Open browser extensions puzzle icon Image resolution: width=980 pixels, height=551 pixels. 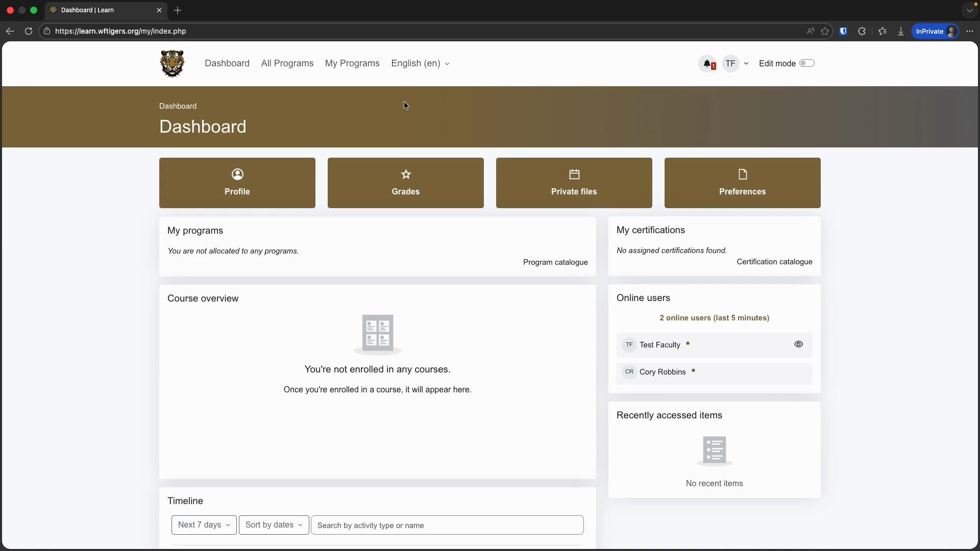(x=862, y=31)
